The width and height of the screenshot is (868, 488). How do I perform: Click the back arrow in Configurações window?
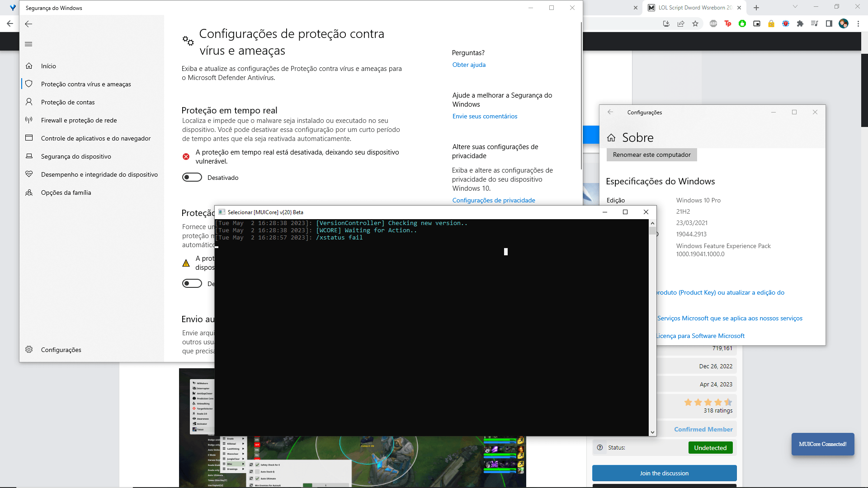click(610, 112)
